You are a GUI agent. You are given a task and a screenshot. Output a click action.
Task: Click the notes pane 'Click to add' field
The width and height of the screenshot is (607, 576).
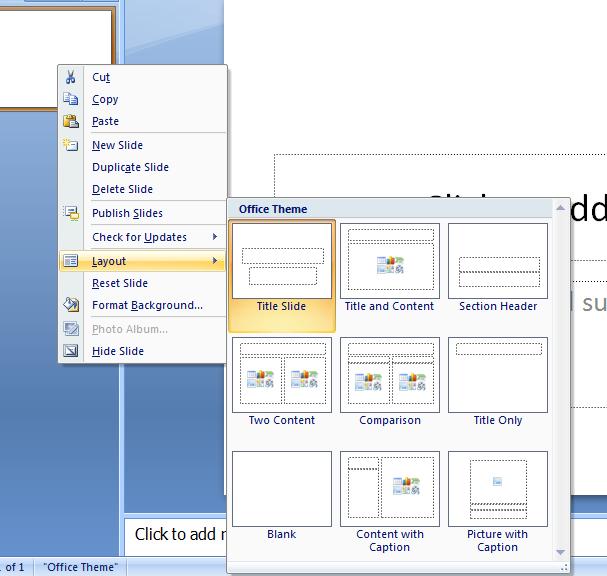176,535
